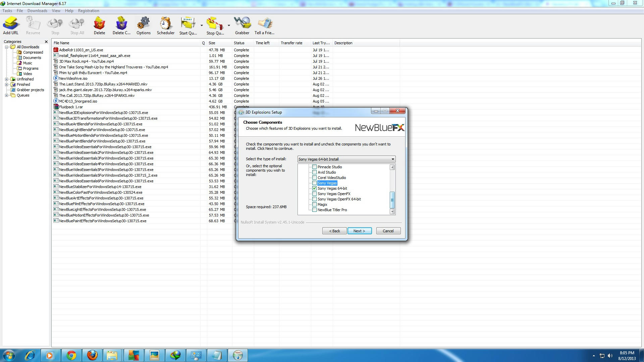Check the Sony Vegas OpenFX component
Image resolution: width=644 pixels, height=362 pixels.
(314, 194)
